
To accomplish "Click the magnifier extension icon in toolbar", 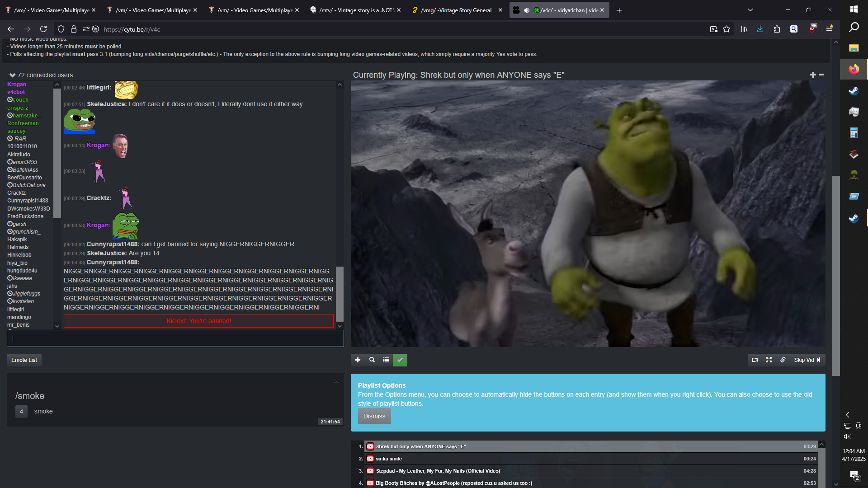I will [x=794, y=29].
